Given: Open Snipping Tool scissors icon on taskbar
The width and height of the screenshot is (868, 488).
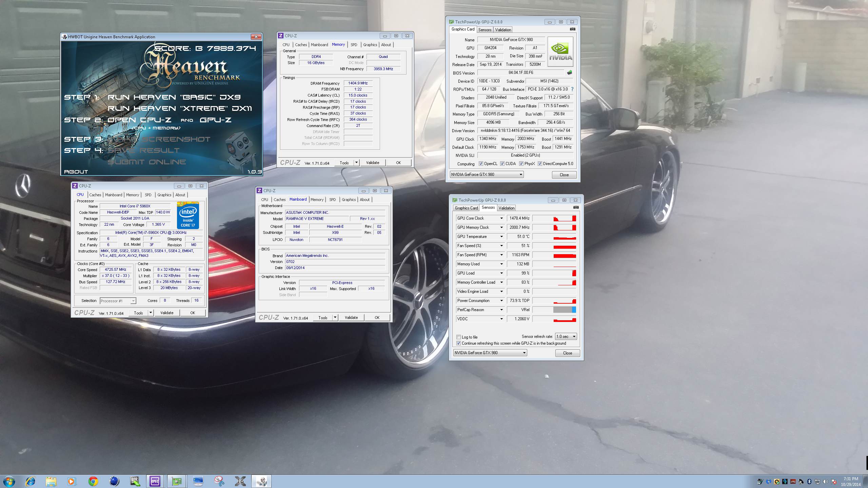Looking at the screenshot, I should click(x=219, y=481).
